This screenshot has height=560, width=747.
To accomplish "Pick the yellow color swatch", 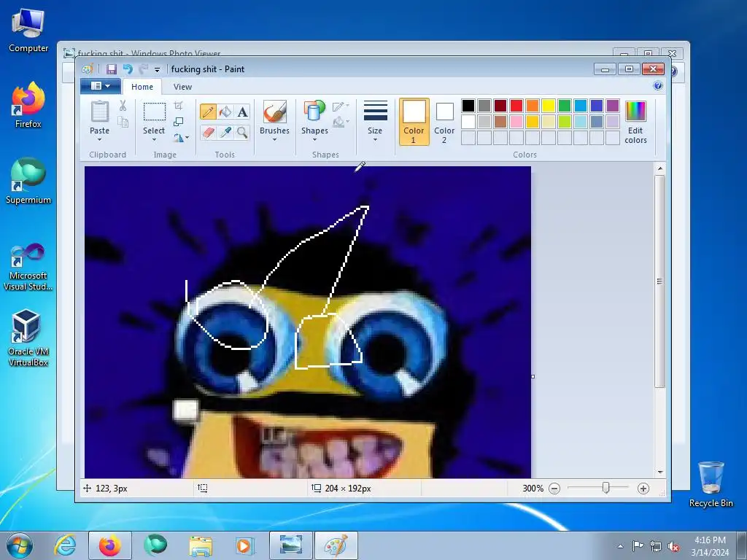I will pyautogui.click(x=549, y=106).
